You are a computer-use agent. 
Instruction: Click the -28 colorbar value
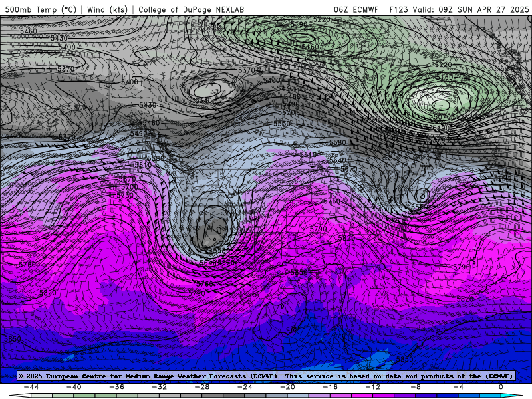click(x=202, y=387)
